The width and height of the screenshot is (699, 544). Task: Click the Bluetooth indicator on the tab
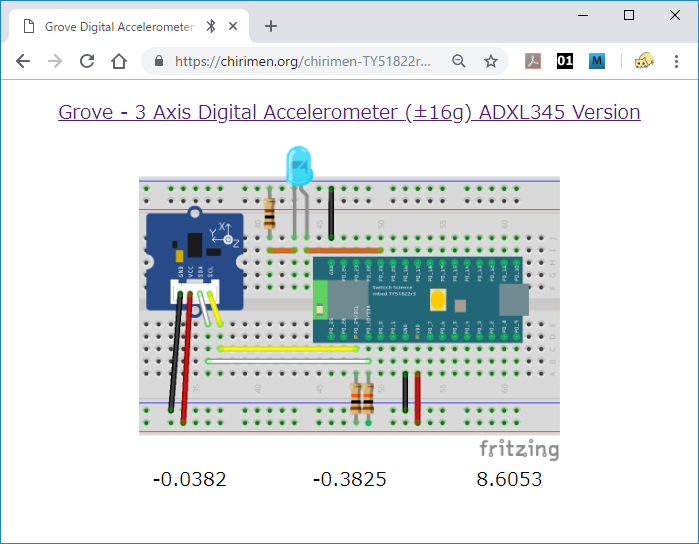[211, 26]
